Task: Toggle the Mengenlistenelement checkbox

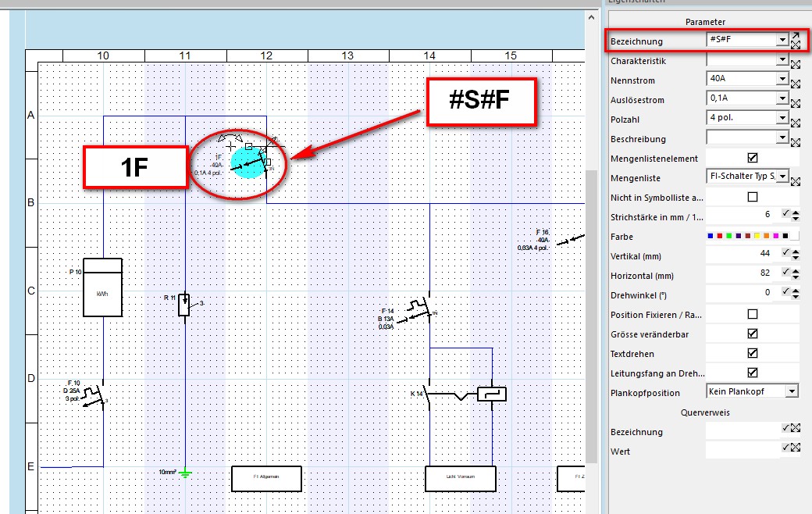Action: pyautogui.click(x=753, y=159)
